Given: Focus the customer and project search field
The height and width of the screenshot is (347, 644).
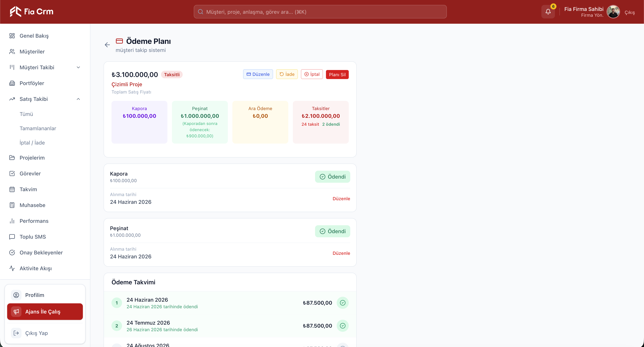Looking at the screenshot, I should click(320, 12).
